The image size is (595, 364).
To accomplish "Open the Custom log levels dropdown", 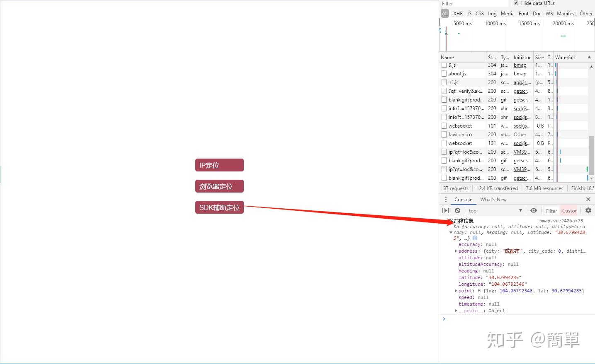I will tap(570, 211).
